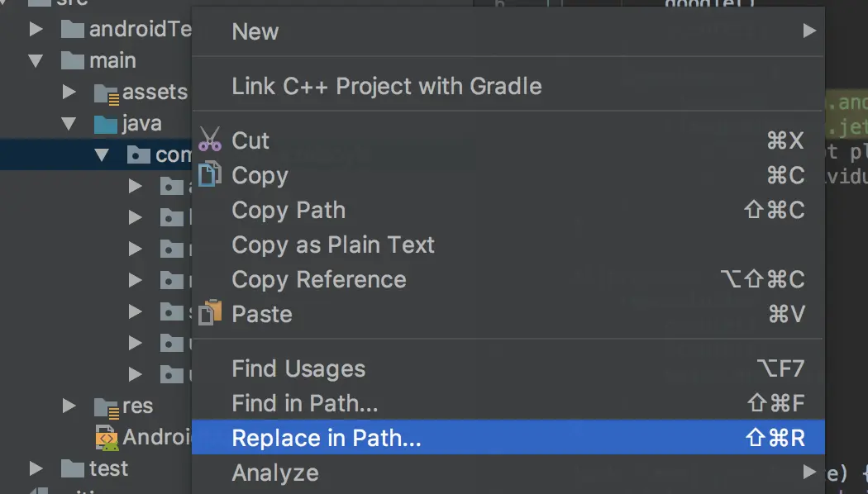Collapse the java folder tree node
The image size is (868, 494).
[x=69, y=124]
